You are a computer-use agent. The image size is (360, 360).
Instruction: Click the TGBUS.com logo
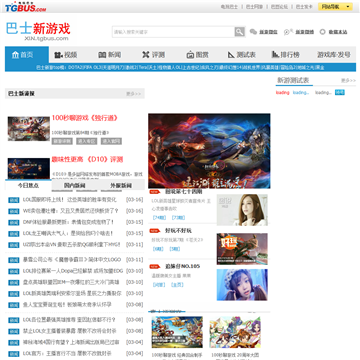pos(26,7)
